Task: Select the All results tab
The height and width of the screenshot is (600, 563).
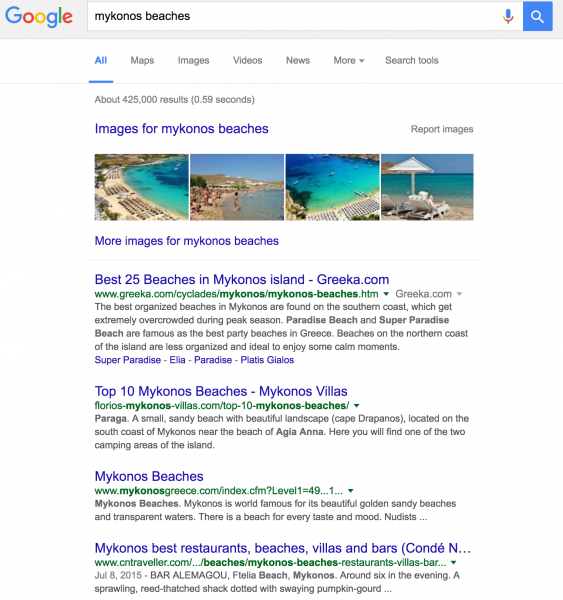Action: 101,60
